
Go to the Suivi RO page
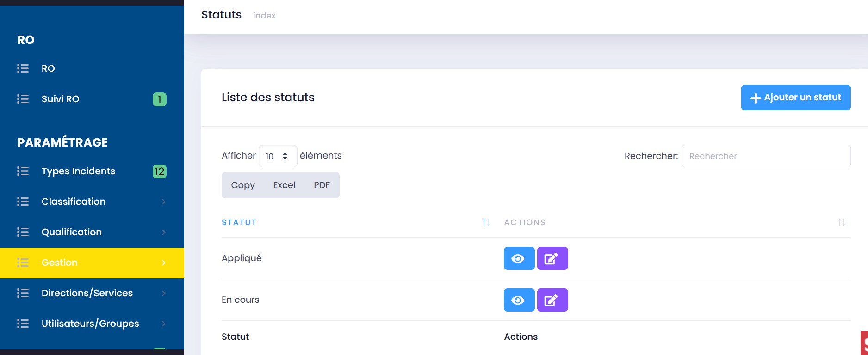point(60,99)
